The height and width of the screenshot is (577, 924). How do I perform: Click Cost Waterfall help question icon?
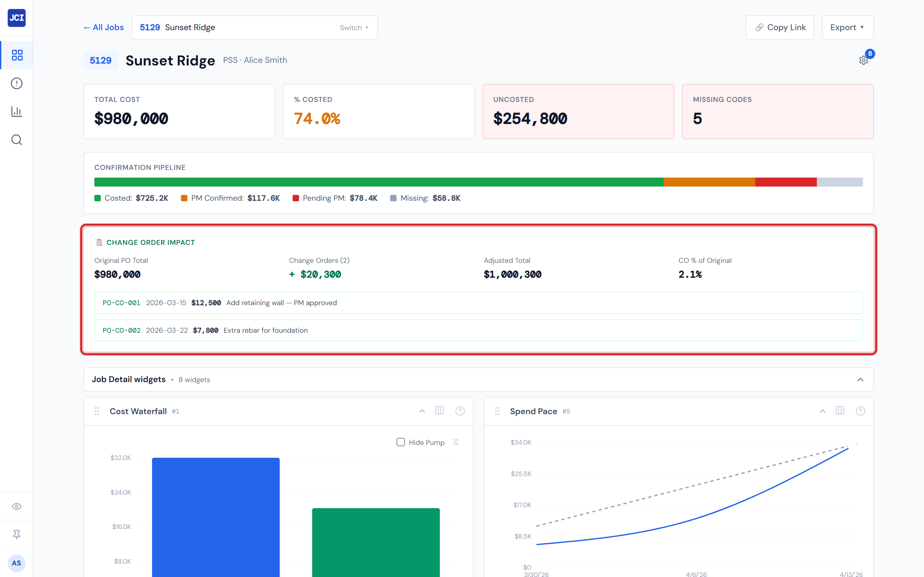coord(460,411)
